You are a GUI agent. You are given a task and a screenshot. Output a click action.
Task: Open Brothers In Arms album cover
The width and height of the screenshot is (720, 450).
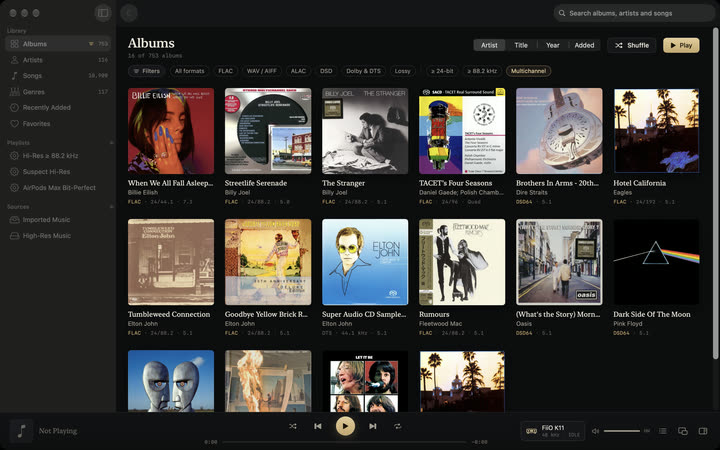559,131
